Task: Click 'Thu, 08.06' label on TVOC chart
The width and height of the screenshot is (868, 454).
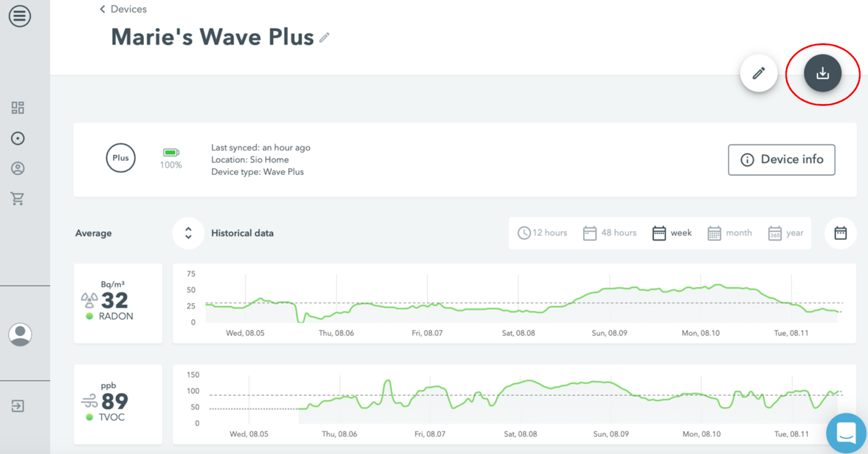Action: point(340,434)
